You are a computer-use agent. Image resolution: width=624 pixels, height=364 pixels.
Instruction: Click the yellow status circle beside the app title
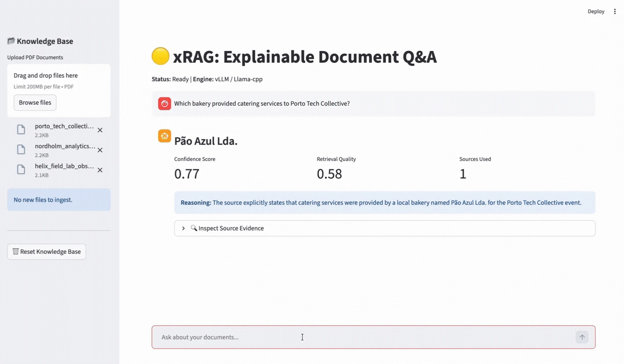click(x=160, y=56)
